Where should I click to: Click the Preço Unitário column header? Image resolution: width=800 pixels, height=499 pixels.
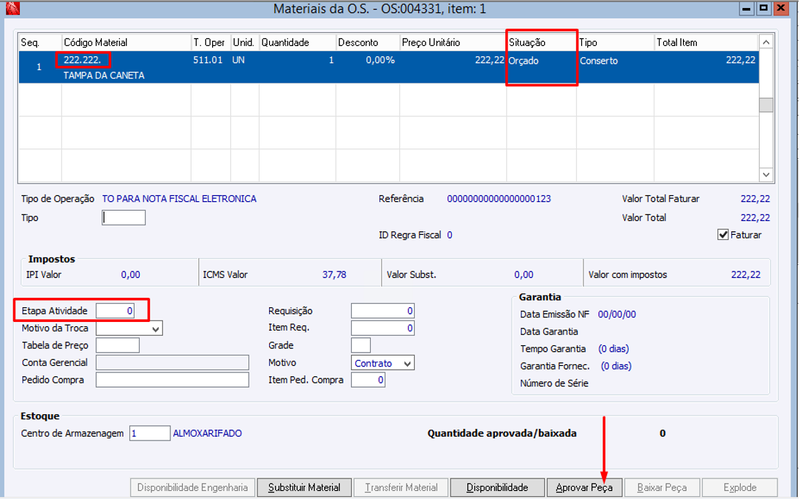coord(453,42)
